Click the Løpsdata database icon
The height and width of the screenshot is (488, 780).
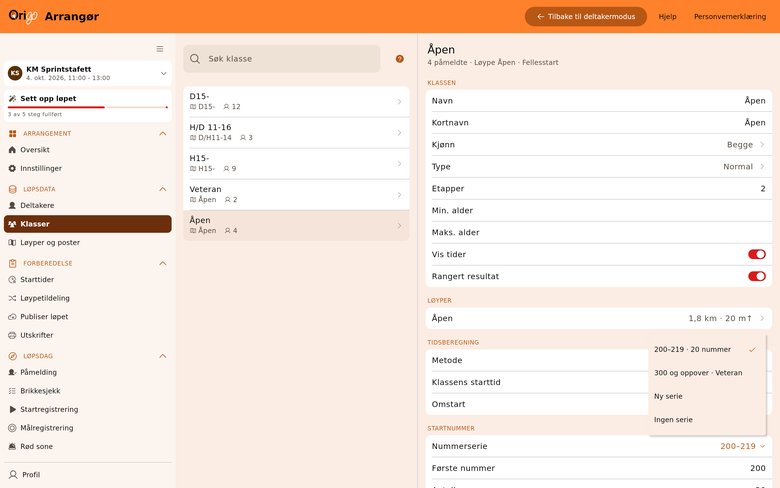(x=13, y=189)
